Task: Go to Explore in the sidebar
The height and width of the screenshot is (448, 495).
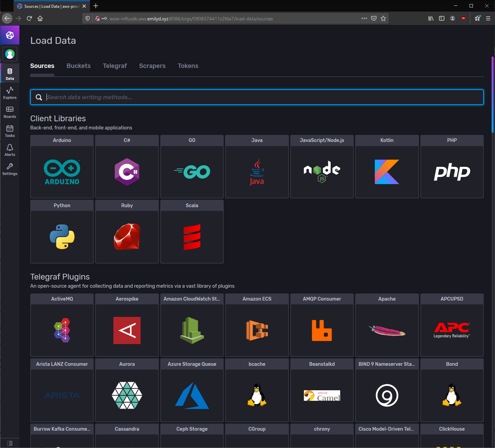Action: coord(10,93)
